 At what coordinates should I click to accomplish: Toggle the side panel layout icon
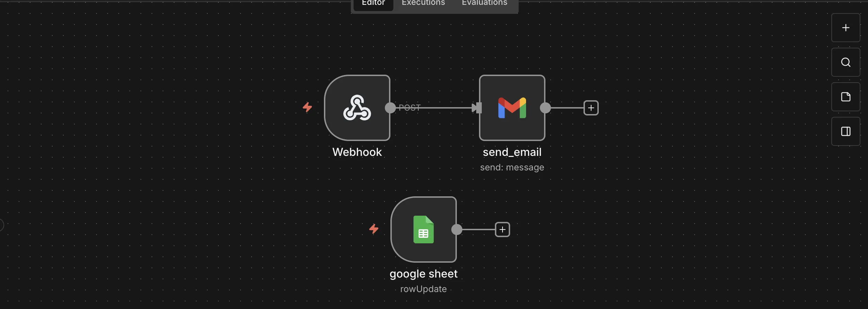(846, 131)
